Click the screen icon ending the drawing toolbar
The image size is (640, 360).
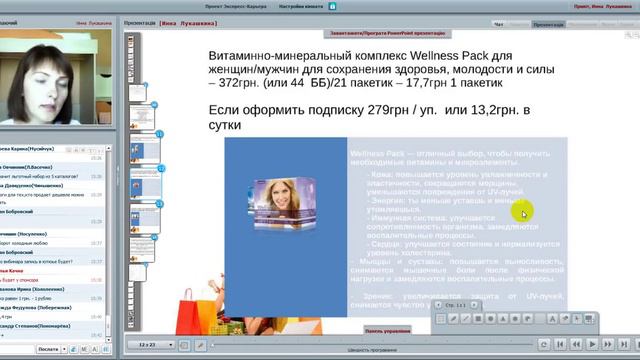point(589,319)
